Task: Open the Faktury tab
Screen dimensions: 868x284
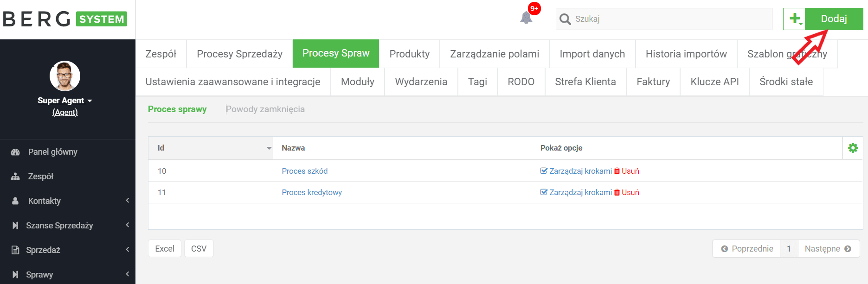Action: pyautogui.click(x=653, y=82)
